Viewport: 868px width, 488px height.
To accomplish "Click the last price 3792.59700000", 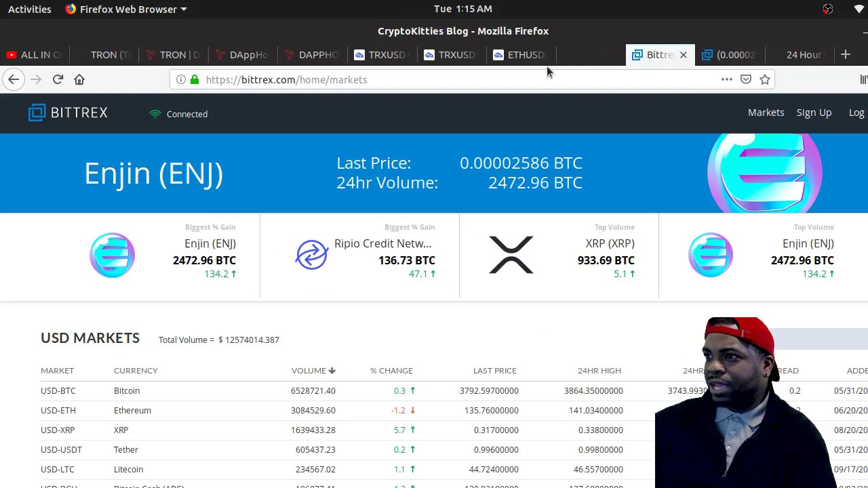I will [489, 391].
